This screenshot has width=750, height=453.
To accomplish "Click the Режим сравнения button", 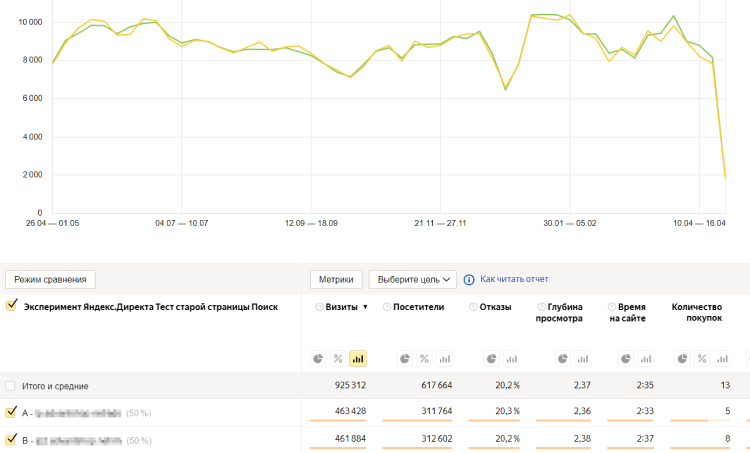I will [50, 280].
